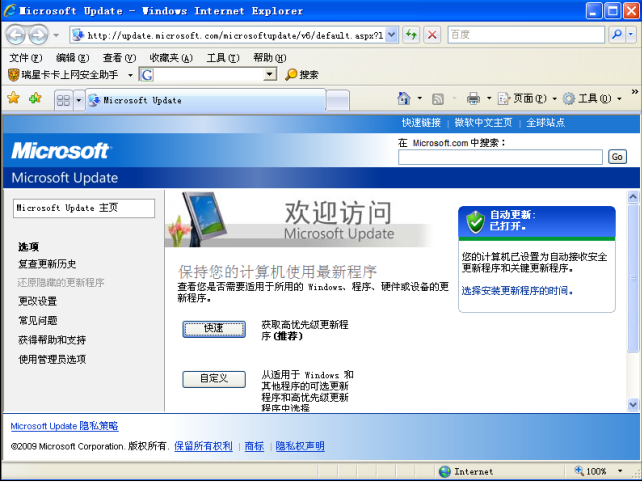Click the 搜索 toolbar search button

pyautogui.click(x=302, y=75)
